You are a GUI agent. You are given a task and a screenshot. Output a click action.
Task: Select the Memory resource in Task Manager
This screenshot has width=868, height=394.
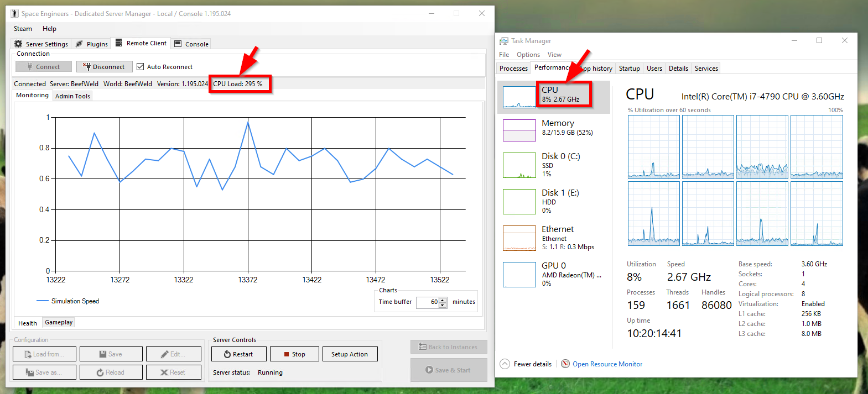pos(554,130)
